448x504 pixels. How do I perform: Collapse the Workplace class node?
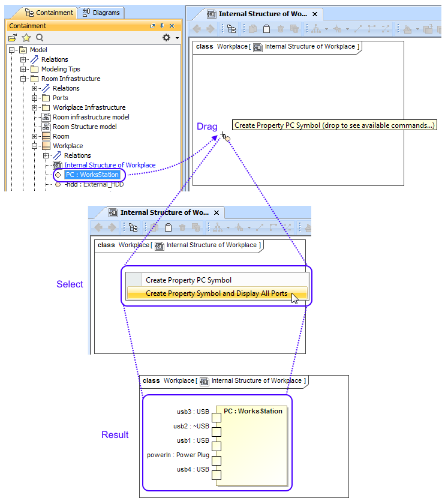[35, 146]
